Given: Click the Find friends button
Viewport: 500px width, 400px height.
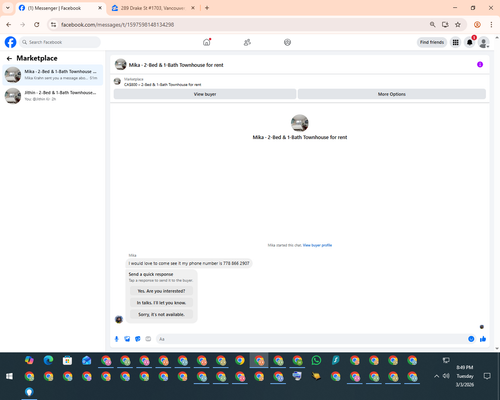Looking at the screenshot, I should point(432,42).
